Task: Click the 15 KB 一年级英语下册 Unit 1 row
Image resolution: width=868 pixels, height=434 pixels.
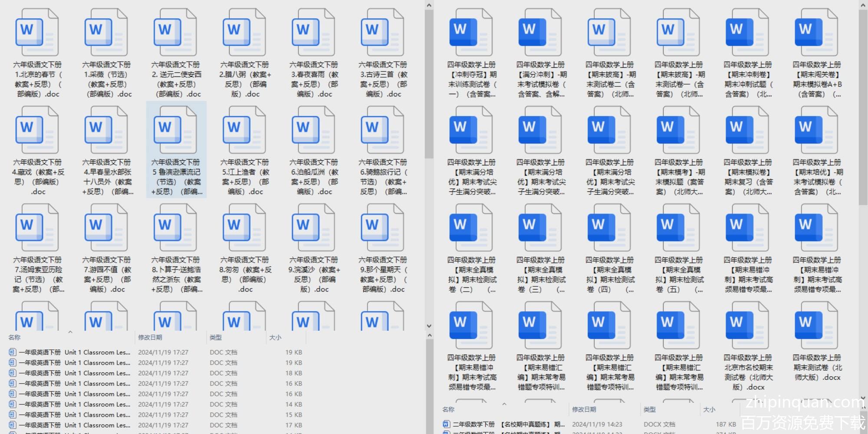Action: [x=156, y=415]
